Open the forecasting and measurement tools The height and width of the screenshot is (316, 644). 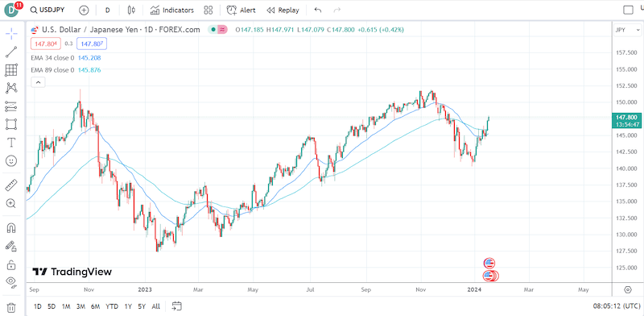point(11,106)
